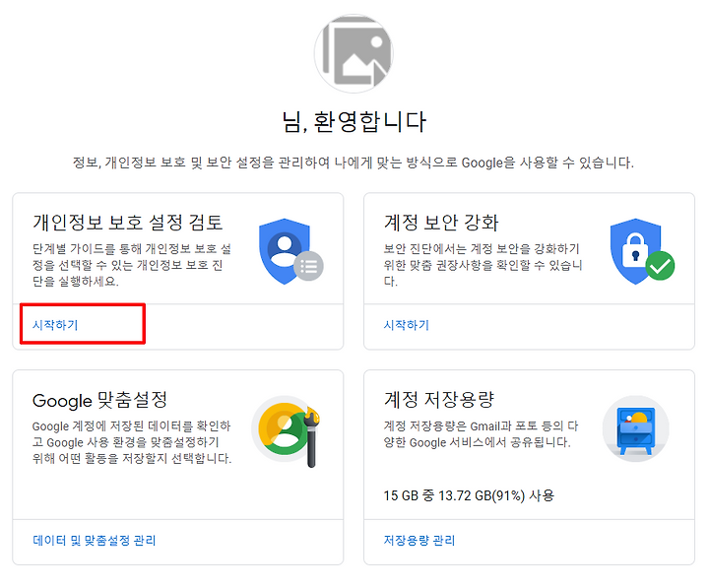
Task: Click the security description starting 보안 진단에서는
Action: 483,265
